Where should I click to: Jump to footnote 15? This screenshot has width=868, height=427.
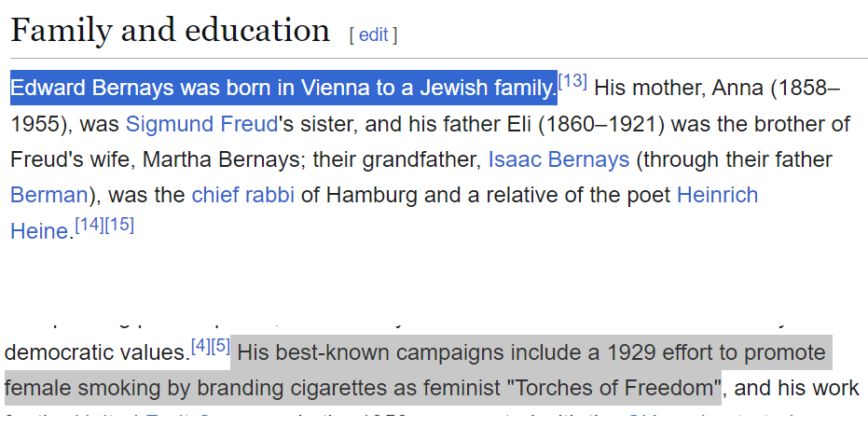pyautogui.click(x=119, y=225)
